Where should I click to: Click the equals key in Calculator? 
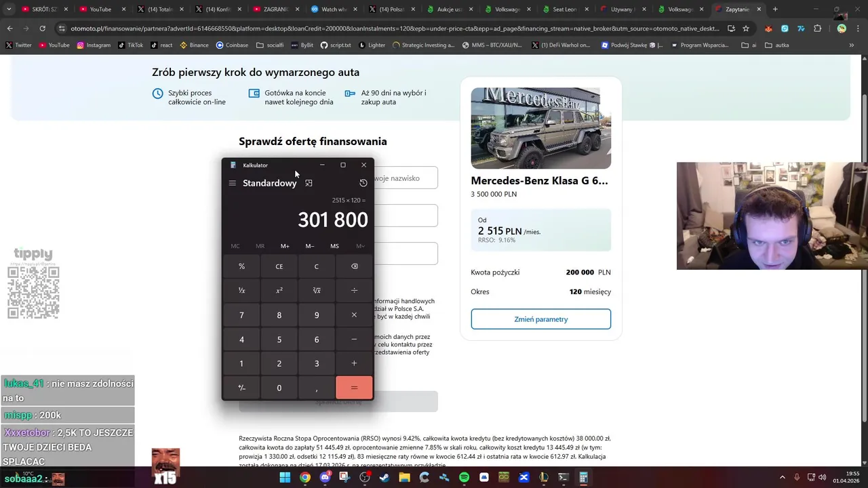[x=354, y=388]
